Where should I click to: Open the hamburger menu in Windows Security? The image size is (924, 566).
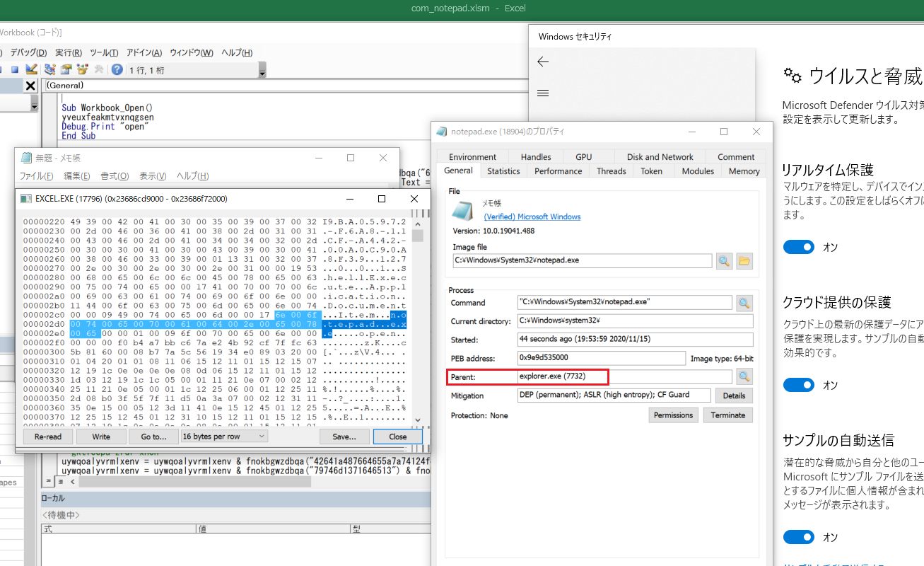(543, 93)
